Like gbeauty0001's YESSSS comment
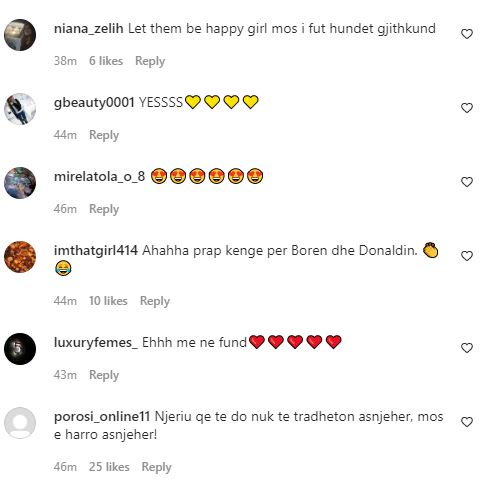 point(467,108)
